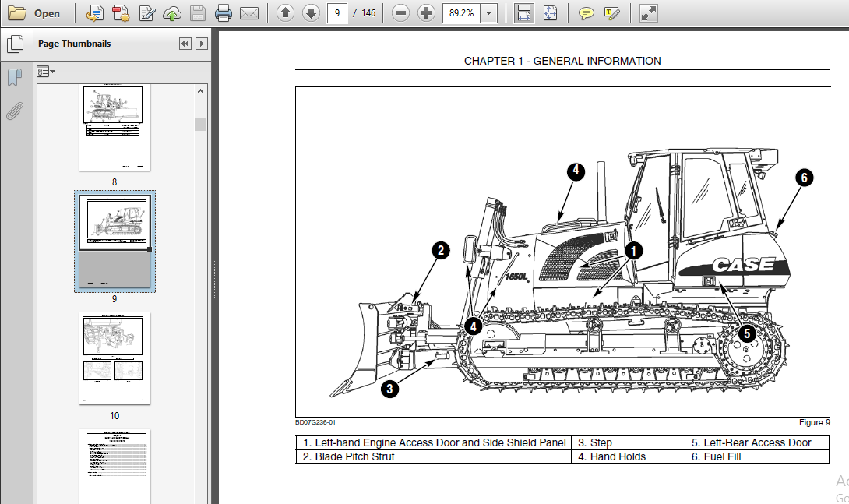Open the Attachments paperclip panel
The width and height of the screenshot is (849, 504).
(x=15, y=111)
